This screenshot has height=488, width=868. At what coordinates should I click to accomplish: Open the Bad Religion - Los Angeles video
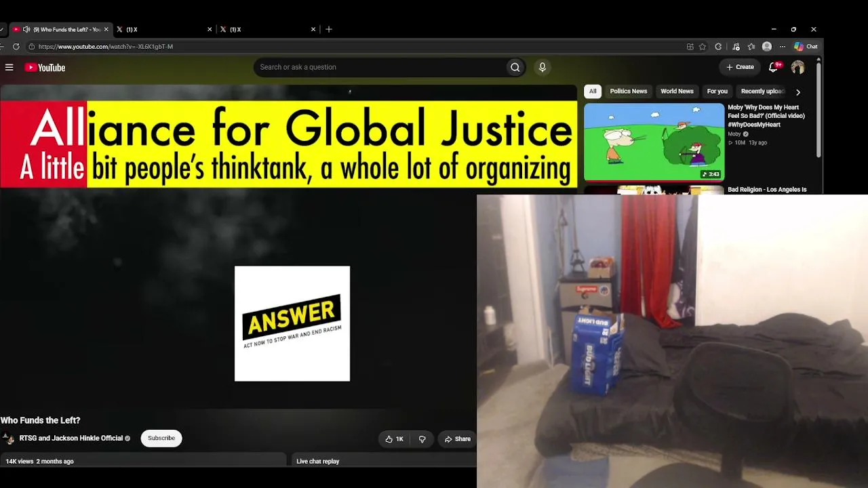(767, 190)
